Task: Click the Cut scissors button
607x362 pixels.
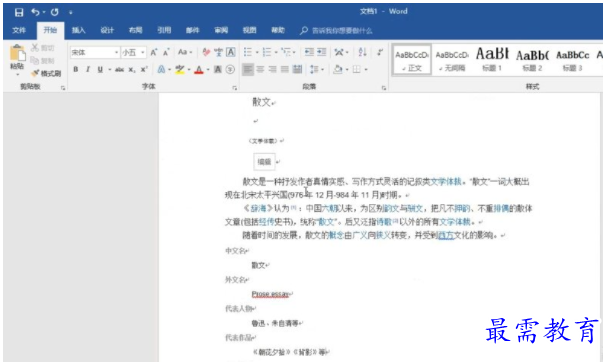Action: click(x=43, y=48)
